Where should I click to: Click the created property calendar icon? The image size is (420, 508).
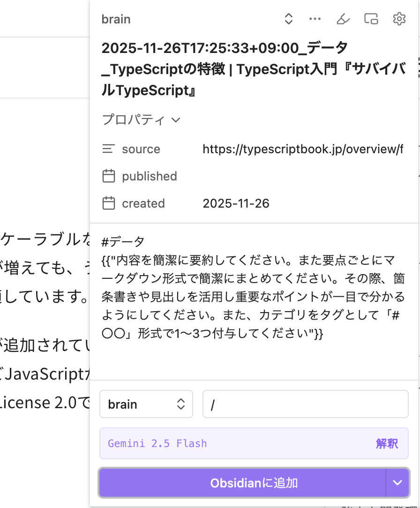[109, 203]
